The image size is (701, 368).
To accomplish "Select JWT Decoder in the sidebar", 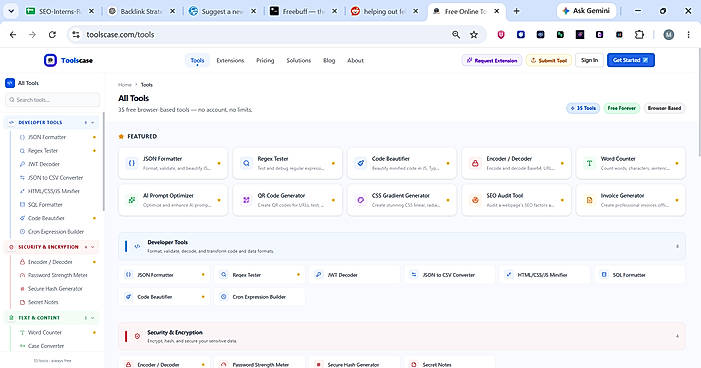I will [x=43, y=164].
